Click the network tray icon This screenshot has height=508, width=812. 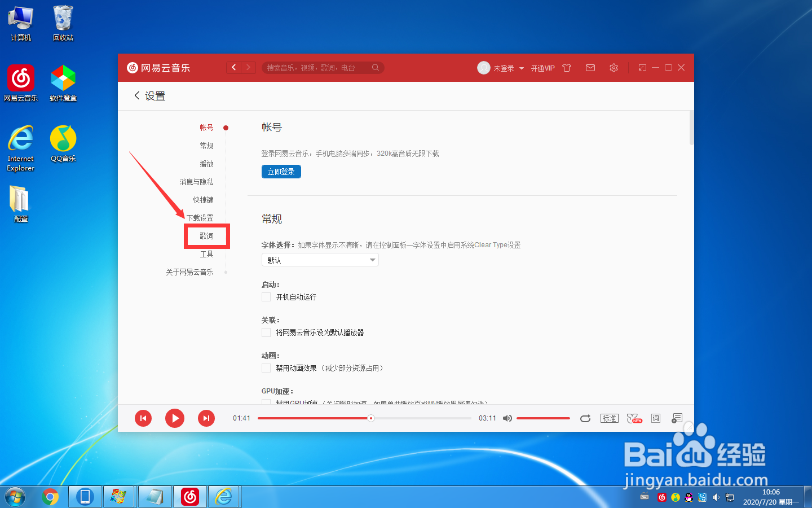point(730,497)
